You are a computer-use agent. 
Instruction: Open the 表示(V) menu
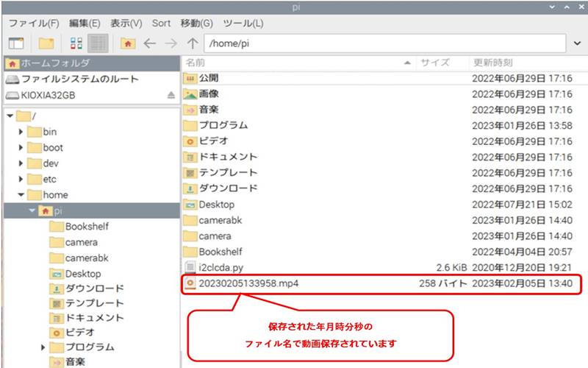pos(126,24)
